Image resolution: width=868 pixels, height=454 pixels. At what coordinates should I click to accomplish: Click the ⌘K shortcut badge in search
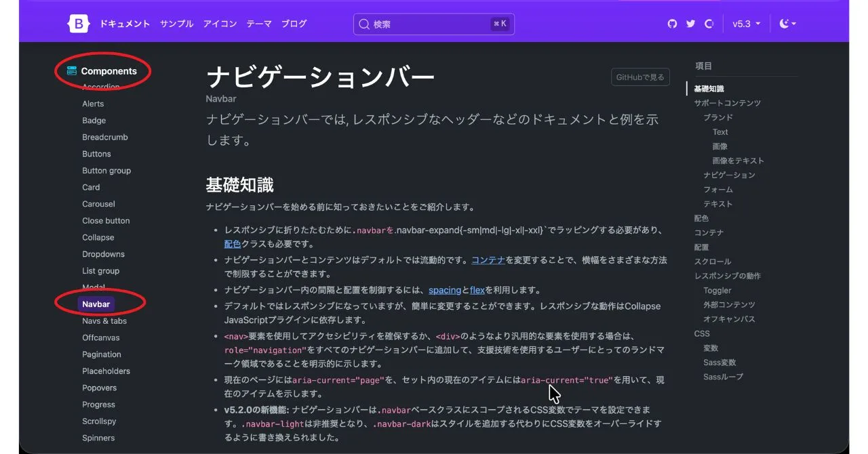coord(501,24)
